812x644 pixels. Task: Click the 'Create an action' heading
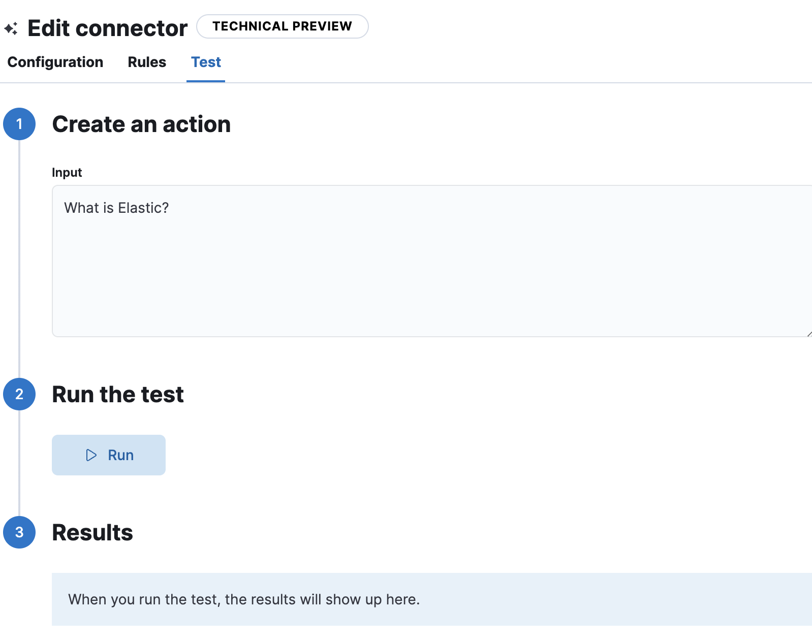point(141,124)
